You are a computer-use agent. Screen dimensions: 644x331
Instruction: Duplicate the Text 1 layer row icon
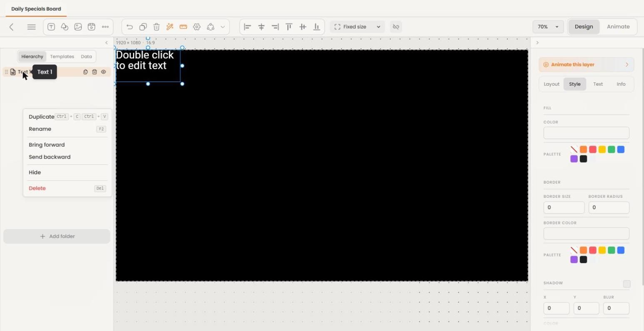(x=85, y=72)
